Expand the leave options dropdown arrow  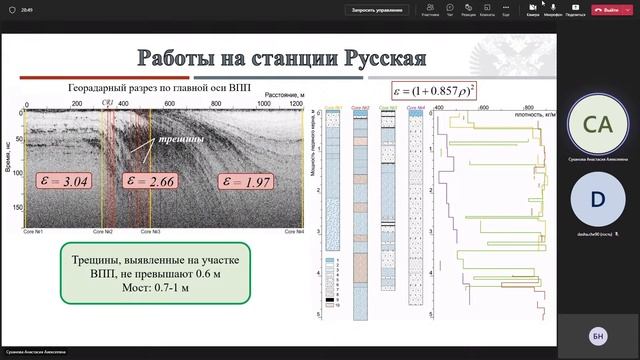(628, 10)
